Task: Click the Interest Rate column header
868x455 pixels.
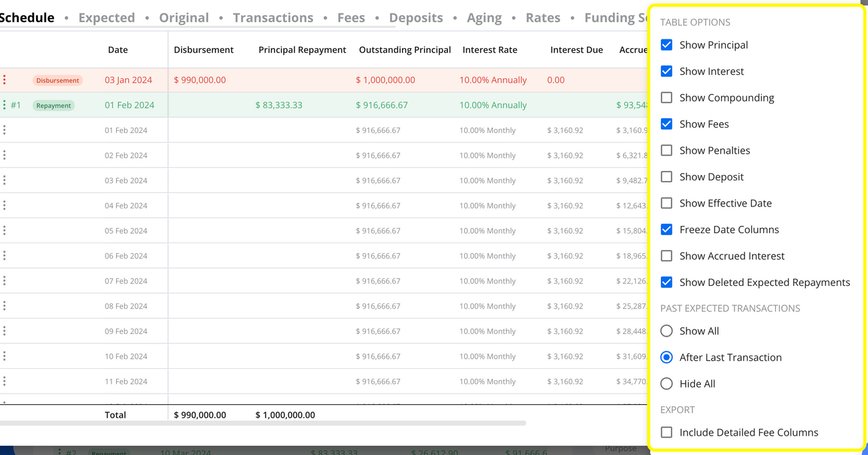Action: [x=490, y=49]
